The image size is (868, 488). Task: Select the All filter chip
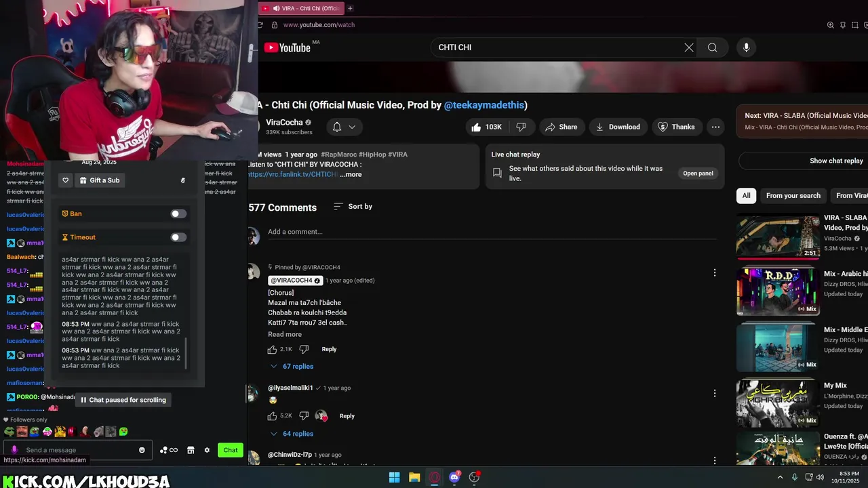coord(746,195)
